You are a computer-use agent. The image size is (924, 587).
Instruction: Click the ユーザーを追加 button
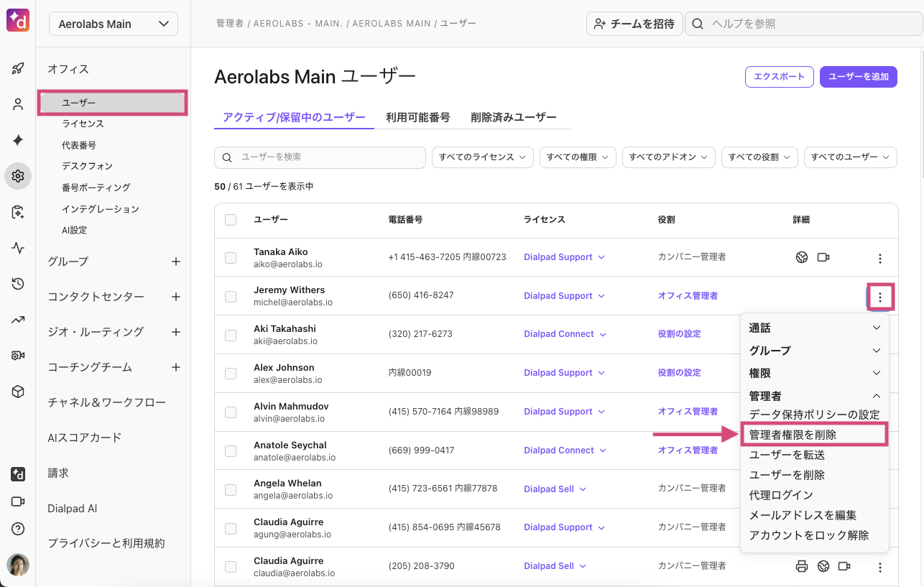858,77
